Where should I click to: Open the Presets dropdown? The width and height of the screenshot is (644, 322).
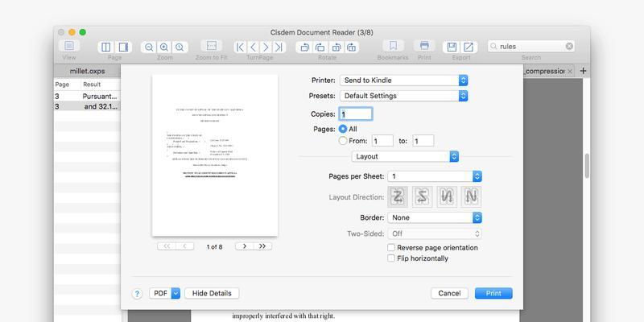click(404, 96)
